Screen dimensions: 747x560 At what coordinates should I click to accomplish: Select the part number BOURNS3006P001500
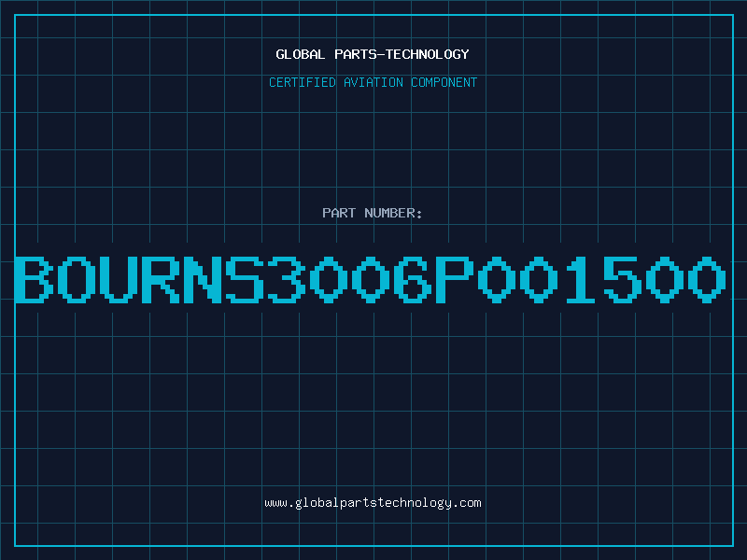(x=371, y=279)
